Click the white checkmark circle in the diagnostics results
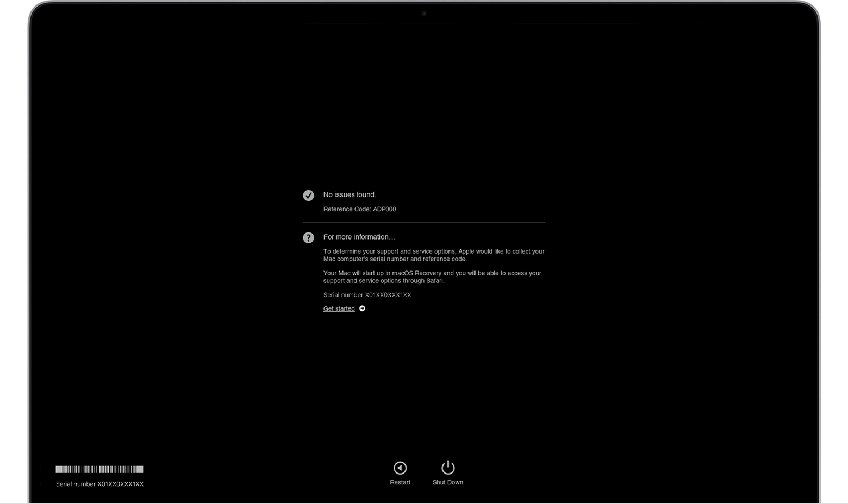 click(308, 196)
